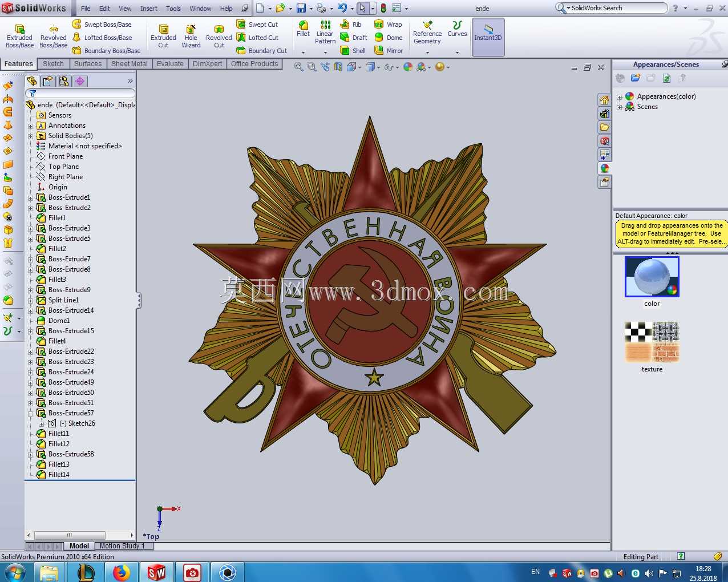Screen dimensions: 728x582
Task: Click the Extruded Boss/Base tool
Action: [x=19, y=37]
